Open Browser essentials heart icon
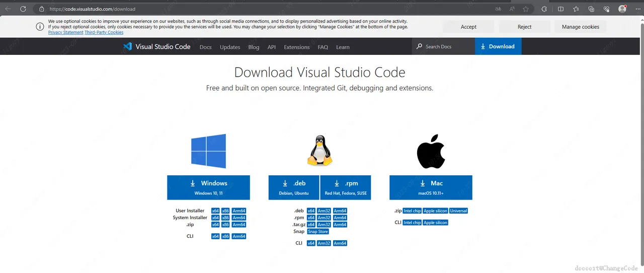The width and height of the screenshot is (644, 273). [x=606, y=9]
